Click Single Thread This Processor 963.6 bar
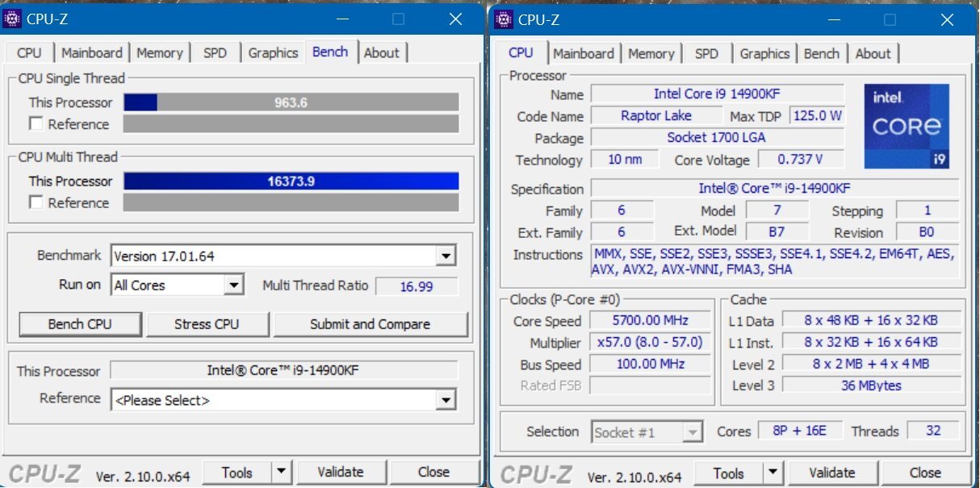 pos(291,102)
